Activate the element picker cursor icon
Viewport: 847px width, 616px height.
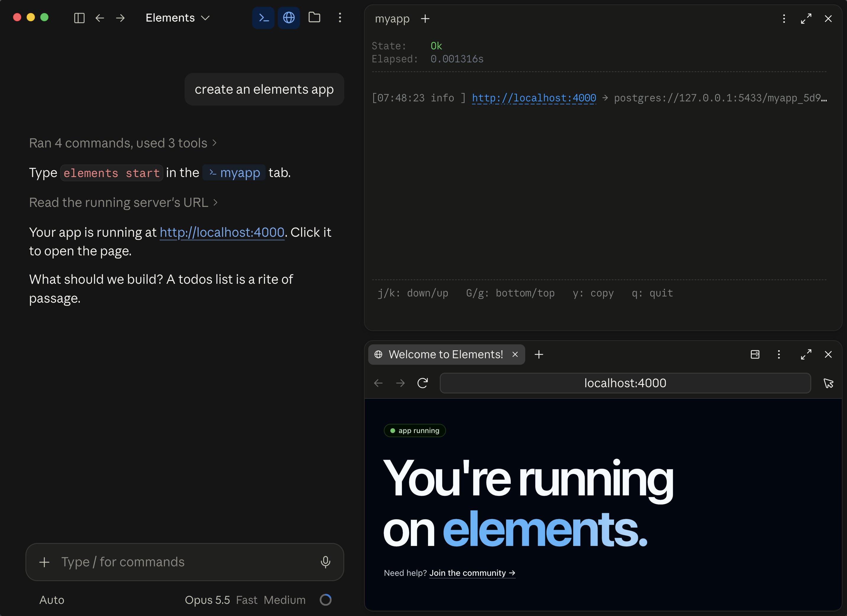[x=828, y=383]
